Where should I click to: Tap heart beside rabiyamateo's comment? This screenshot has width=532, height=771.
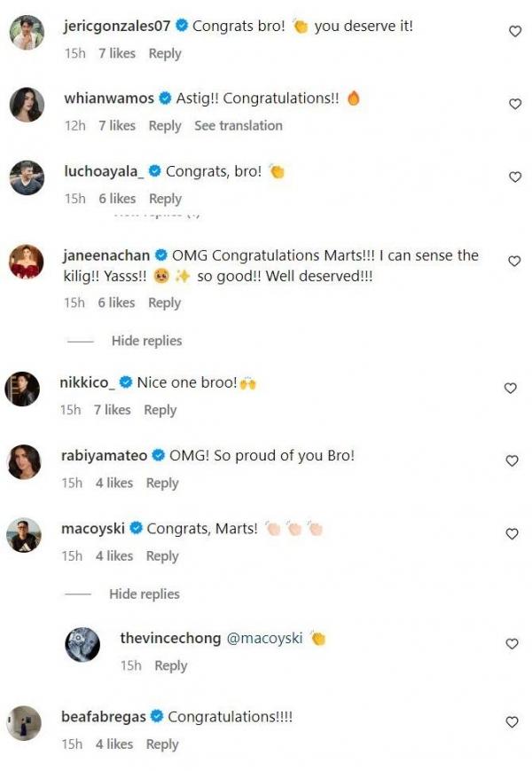[511, 460]
